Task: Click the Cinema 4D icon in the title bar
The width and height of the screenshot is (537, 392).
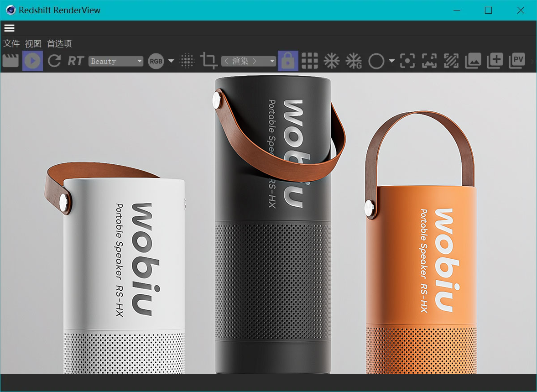Action: pyautogui.click(x=10, y=10)
